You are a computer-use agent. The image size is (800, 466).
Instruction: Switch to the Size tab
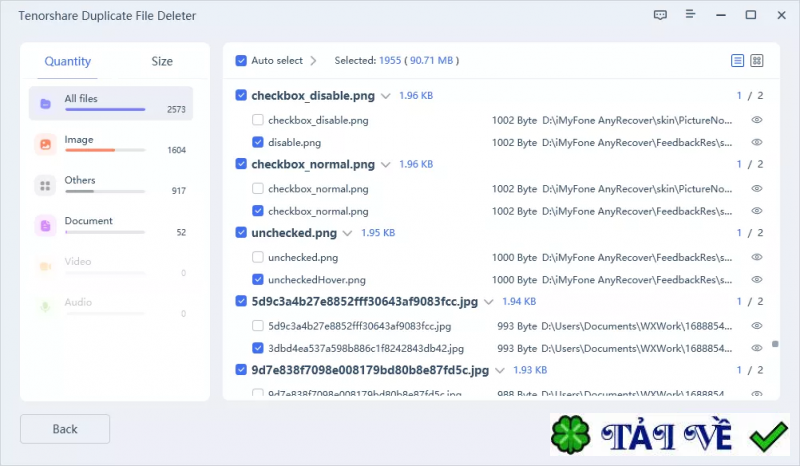[162, 61]
